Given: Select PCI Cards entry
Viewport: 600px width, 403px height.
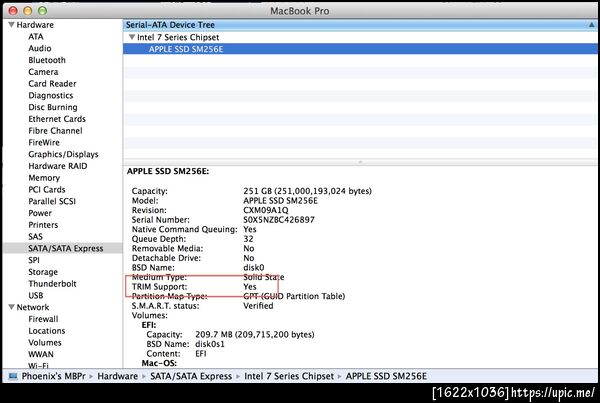Looking at the screenshot, I should [47, 190].
